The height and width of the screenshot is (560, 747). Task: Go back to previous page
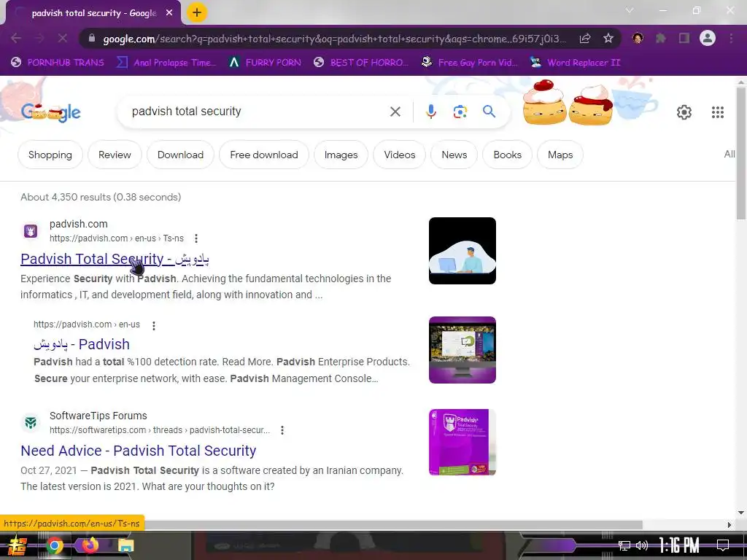click(x=16, y=38)
